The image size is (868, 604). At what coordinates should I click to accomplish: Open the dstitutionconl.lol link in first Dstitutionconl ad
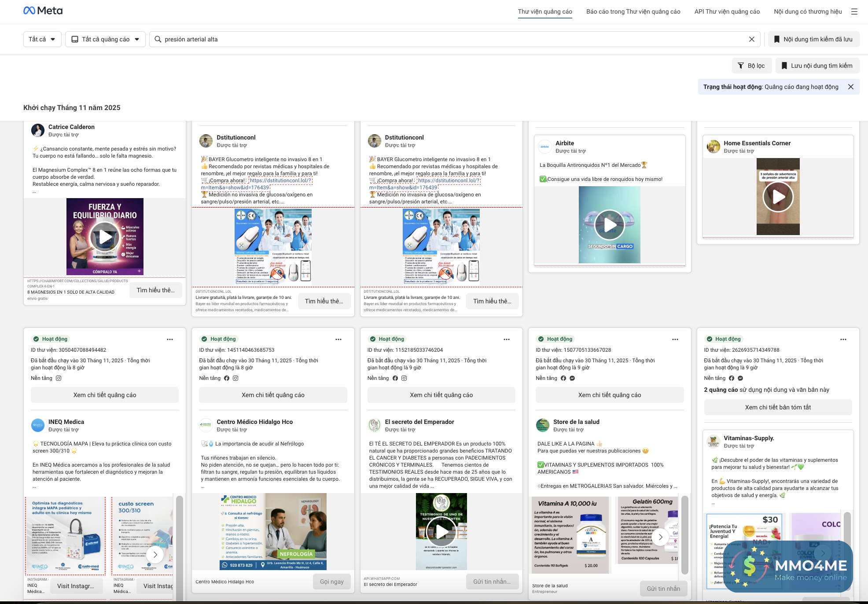pos(280,180)
